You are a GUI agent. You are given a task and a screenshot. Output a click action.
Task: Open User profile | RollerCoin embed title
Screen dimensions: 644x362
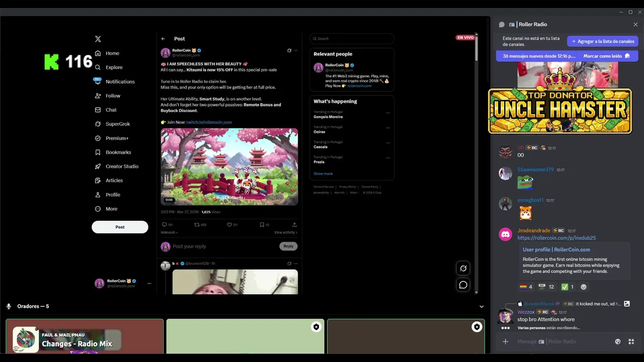[x=556, y=249]
